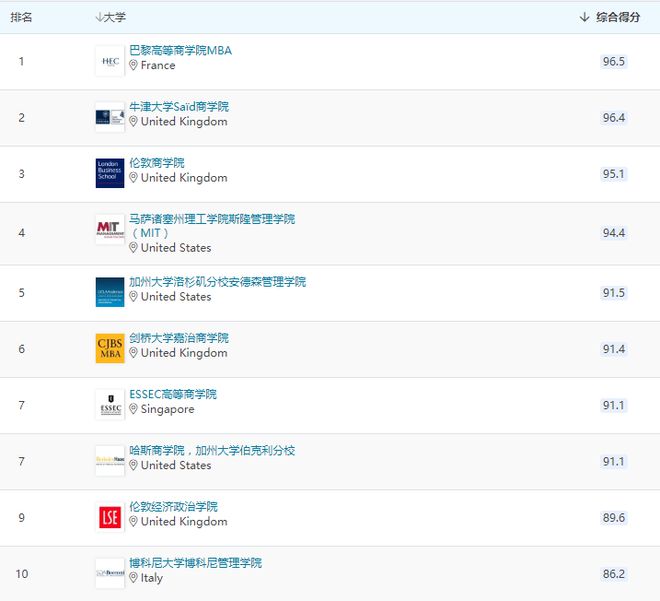The height and width of the screenshot is (601, 660).
Task: Click the score 95.1
Action: [614, 174]
